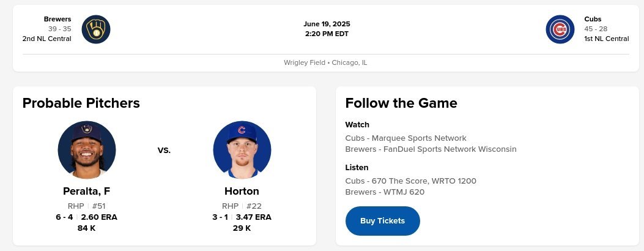Click the Cubs team name in header
The width and height of the screenshot is (644, 251).
593,19
